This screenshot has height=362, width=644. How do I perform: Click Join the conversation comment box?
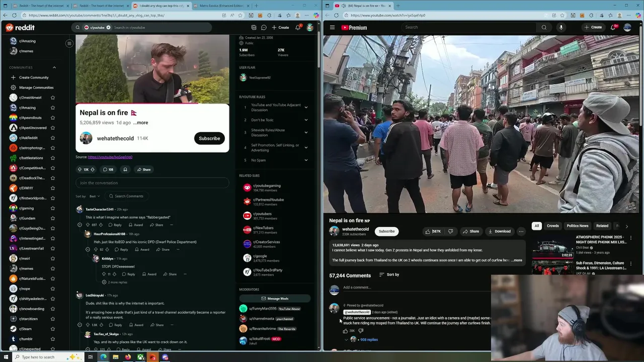click(152, 183)
